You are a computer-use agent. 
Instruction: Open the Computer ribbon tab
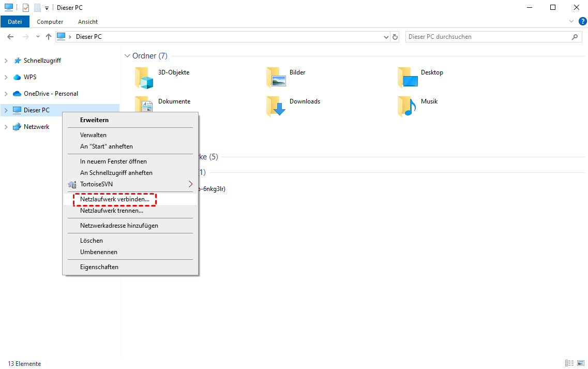[x=50, y=22]
